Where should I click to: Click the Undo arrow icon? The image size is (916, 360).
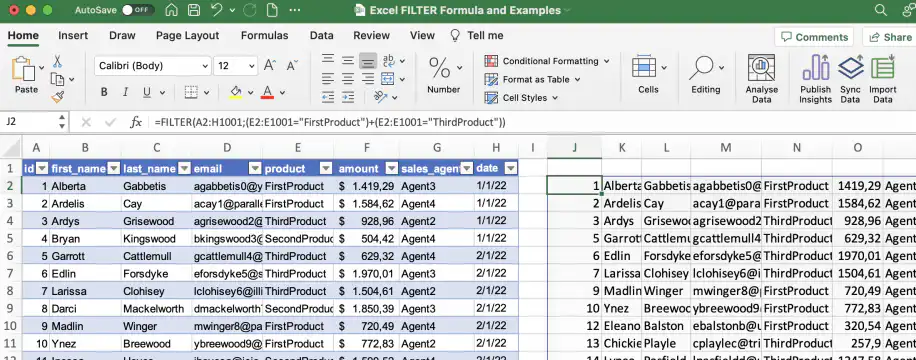click(x=217, y=10)
